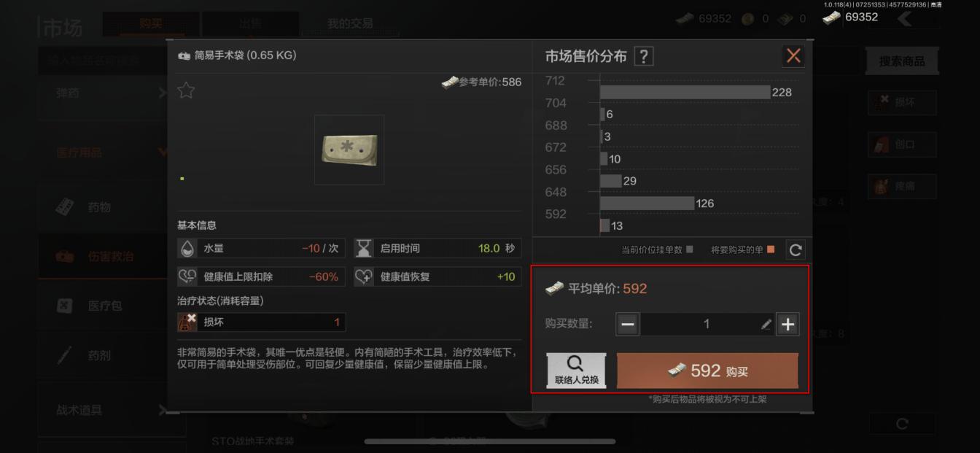Image resolution: width=980 pixels, height=453 pixels.
Task: Open 联络人兑换 contact exchange
Action: [576, 371]
